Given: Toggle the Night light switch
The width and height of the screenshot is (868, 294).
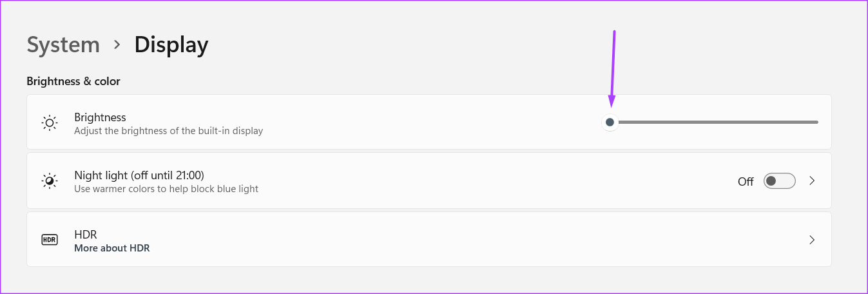Looking at the screenshot, I should [779, 181].
